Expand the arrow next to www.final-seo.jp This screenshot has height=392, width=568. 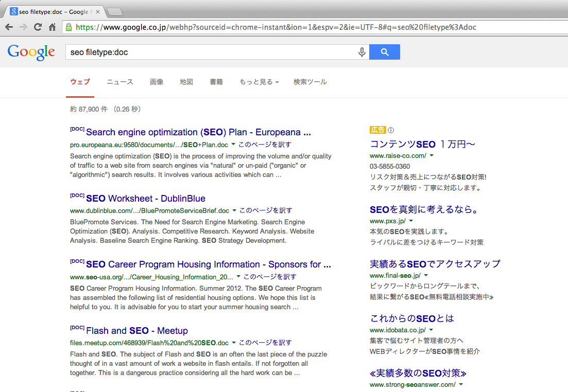pyautogui.click(x=426, y=275)
